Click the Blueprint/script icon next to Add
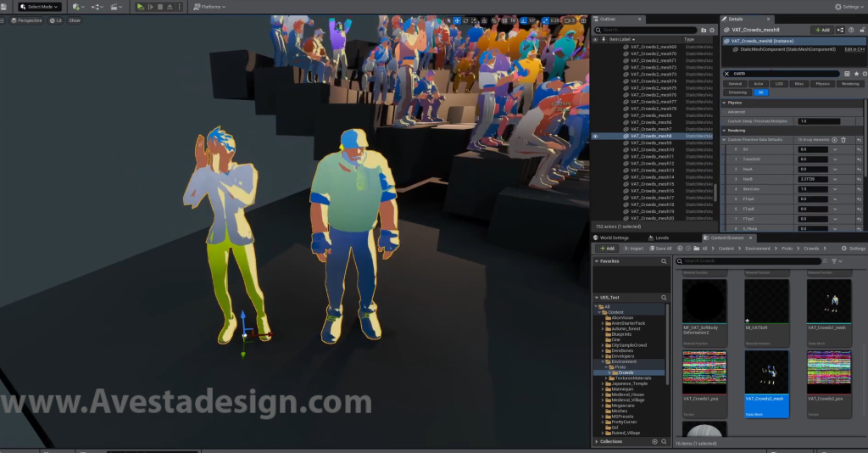 (x=840, y=30)
